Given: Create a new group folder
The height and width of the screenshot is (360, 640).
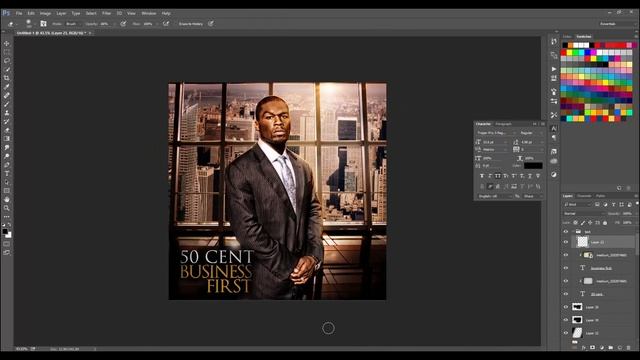Looking at the screenshot, I should tap(611, 348).
